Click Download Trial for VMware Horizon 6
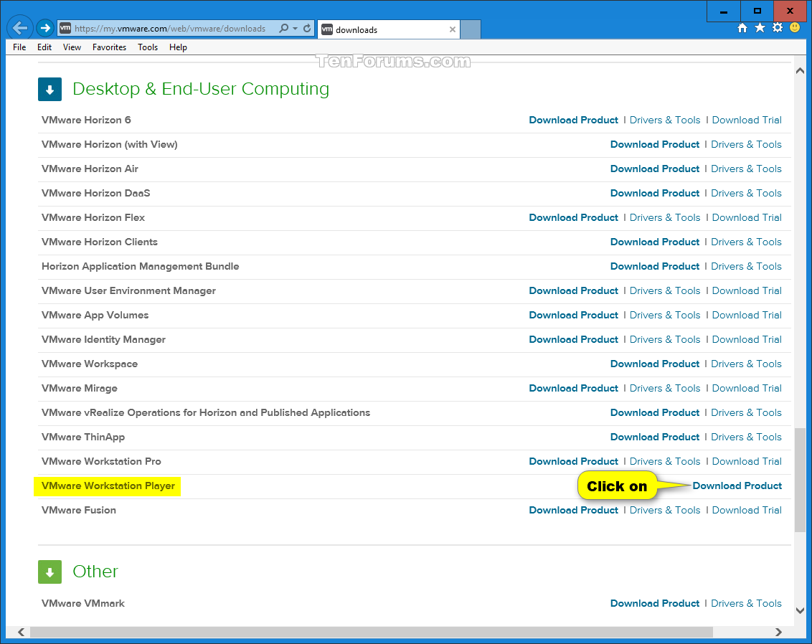812x644 pixels. point(747,120)
